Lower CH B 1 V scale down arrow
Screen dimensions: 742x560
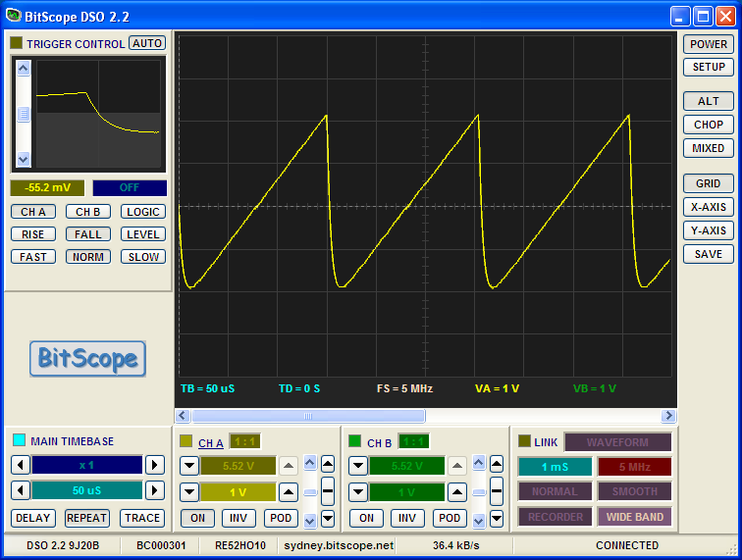[x=358, y=492]
